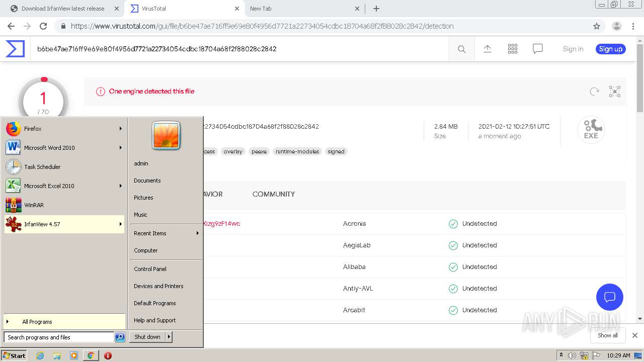
Task: Click the reanalyze refresh icon
Action: coord(595,92)
